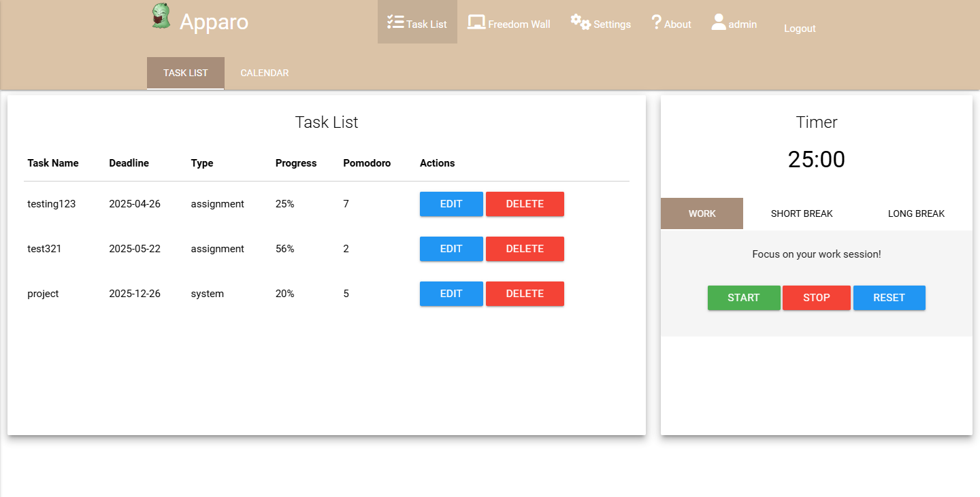Screen dimensions: 980x497
Task: Click the Settings gears icon
Action: (x=581, y=22)
